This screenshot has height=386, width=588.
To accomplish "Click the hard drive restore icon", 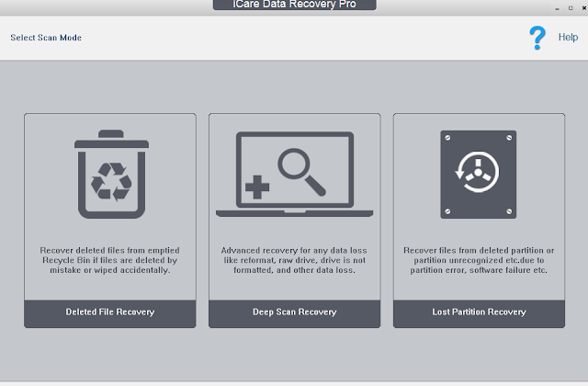I will (478, 175).
